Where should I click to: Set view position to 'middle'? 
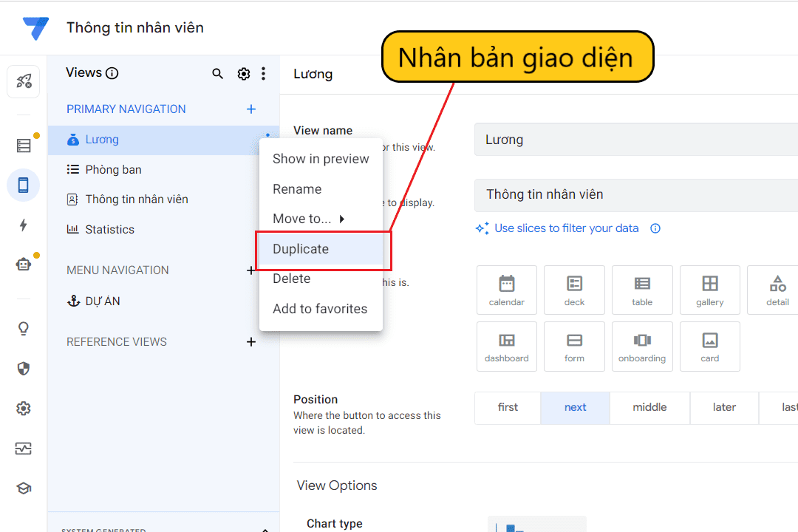pyautogui.click(x=649, y=407)
